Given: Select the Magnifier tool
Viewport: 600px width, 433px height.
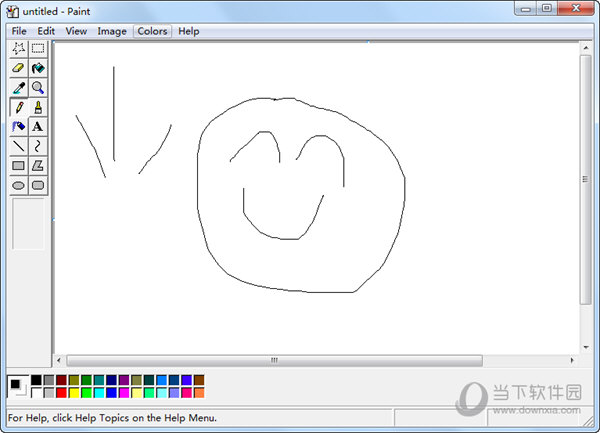Looking at the screenshot, I should pos(38,88).
